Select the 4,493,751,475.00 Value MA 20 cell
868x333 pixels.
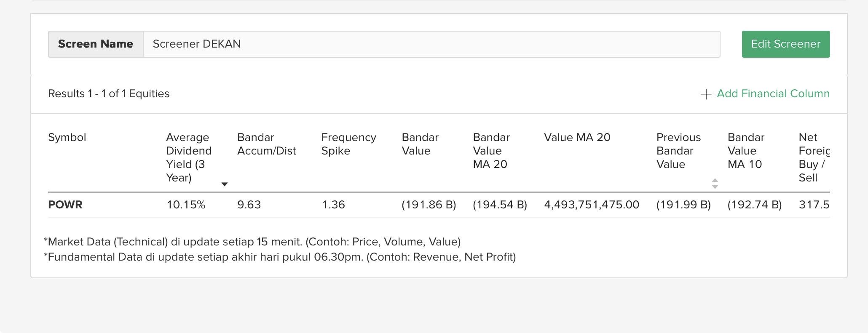point(591,205)
